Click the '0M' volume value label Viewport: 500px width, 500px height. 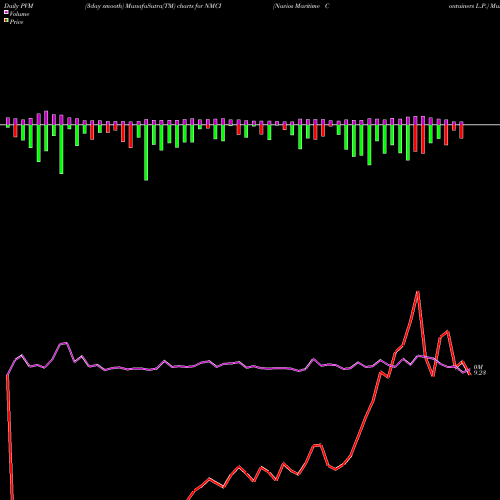(x=478, y=367)
